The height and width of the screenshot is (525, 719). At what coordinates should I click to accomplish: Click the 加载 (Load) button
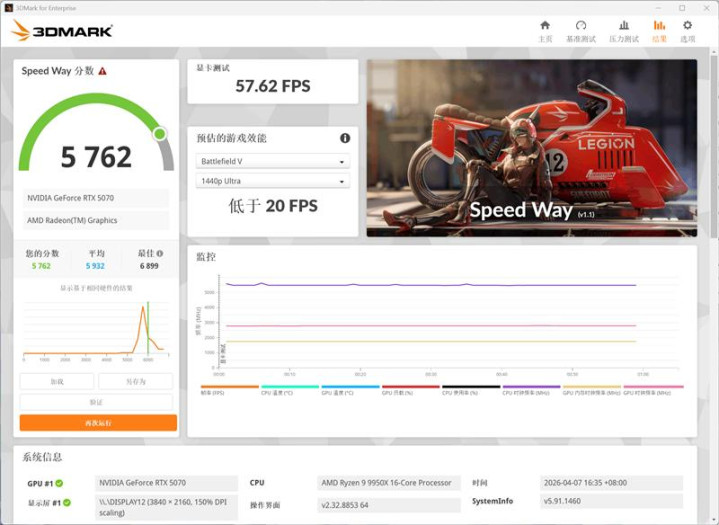coord(57,381)
